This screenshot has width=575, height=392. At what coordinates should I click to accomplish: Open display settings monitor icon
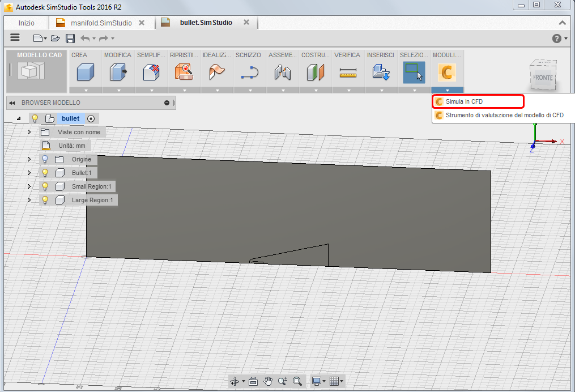tap(317, 381)
